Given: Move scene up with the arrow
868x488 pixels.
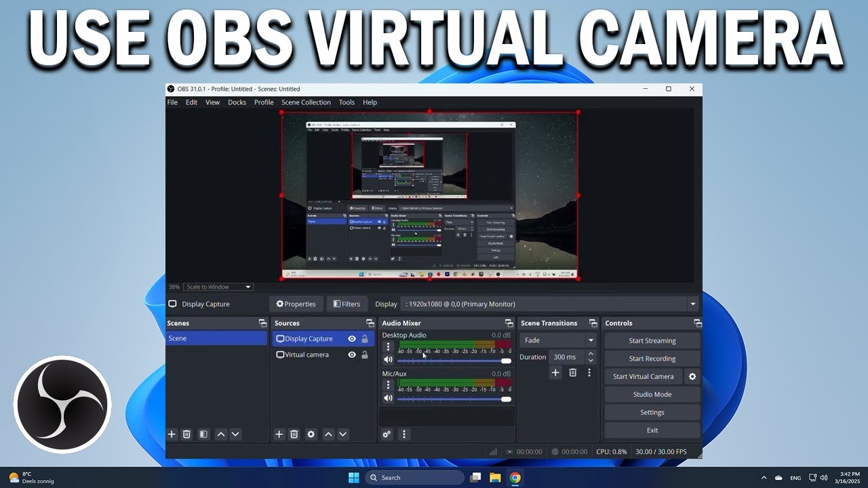Looking at the screenshot, I should (220, 434).
